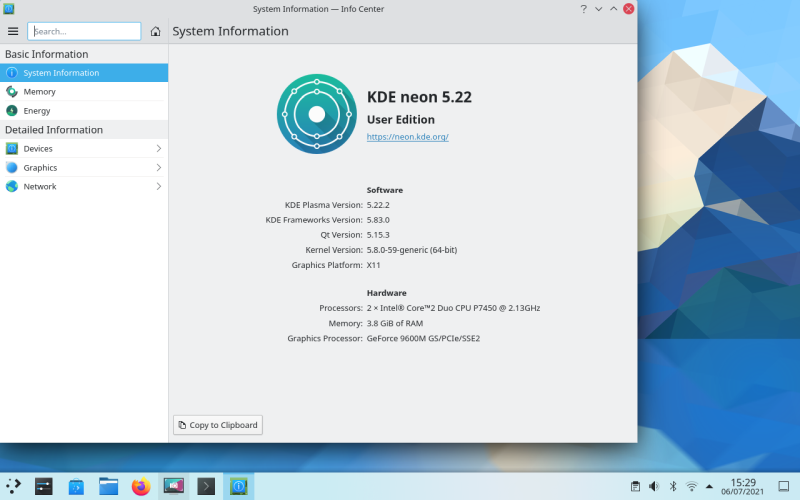Click the Search field
The width and height of the screenshot is (800, 500).
click(x=84, y=31)
